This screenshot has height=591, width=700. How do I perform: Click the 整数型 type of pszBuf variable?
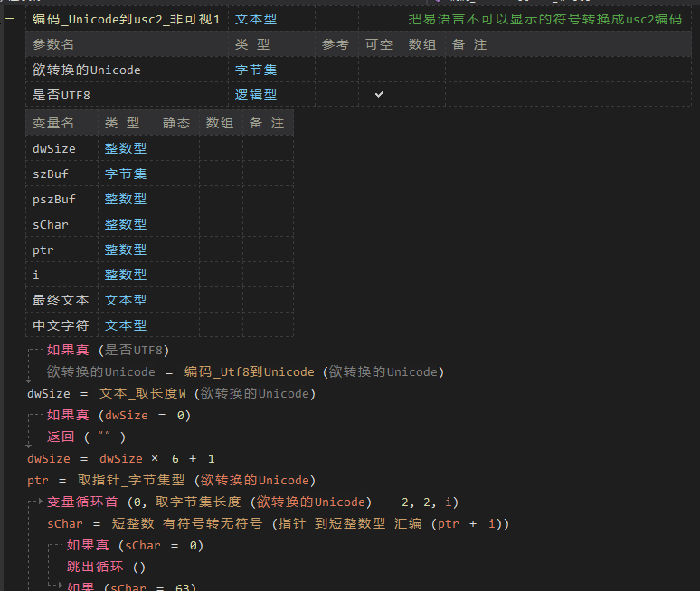point(126,200)
